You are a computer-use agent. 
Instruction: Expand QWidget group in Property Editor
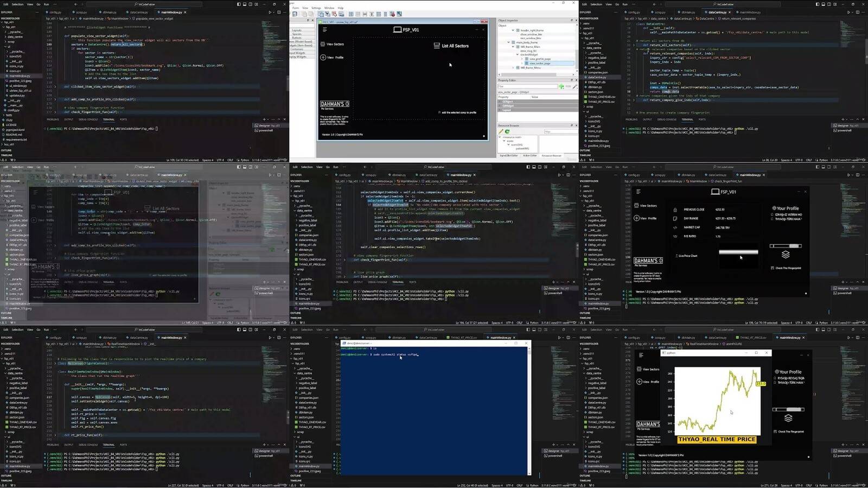pos(500,106)
